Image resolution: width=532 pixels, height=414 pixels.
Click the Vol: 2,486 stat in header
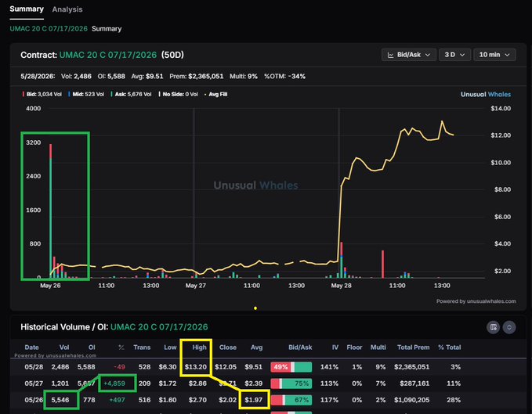click(76, 76)
